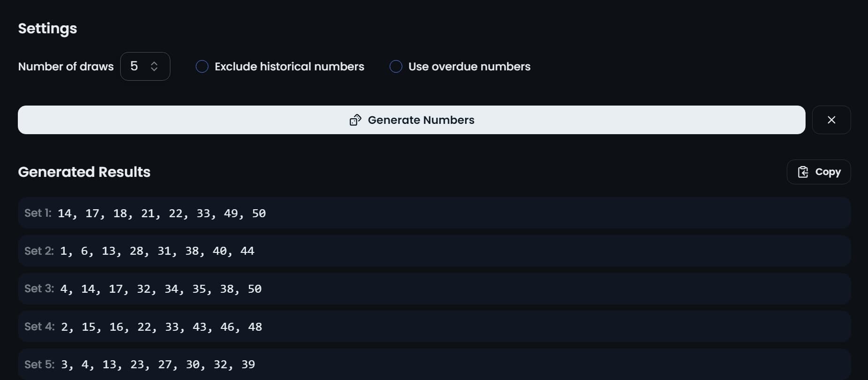Select the Set 2 result row
The height and width of the screenshot is (380, 868).
434,251
